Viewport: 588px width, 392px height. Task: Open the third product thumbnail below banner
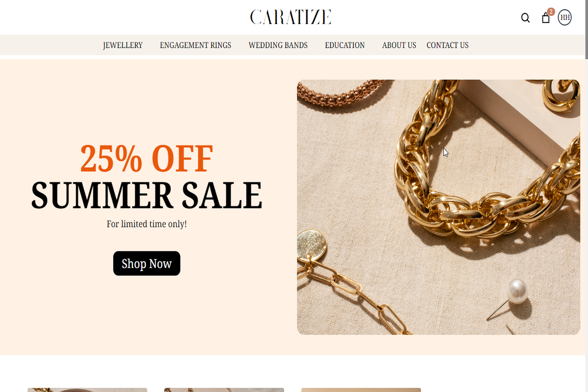(361, 390)
